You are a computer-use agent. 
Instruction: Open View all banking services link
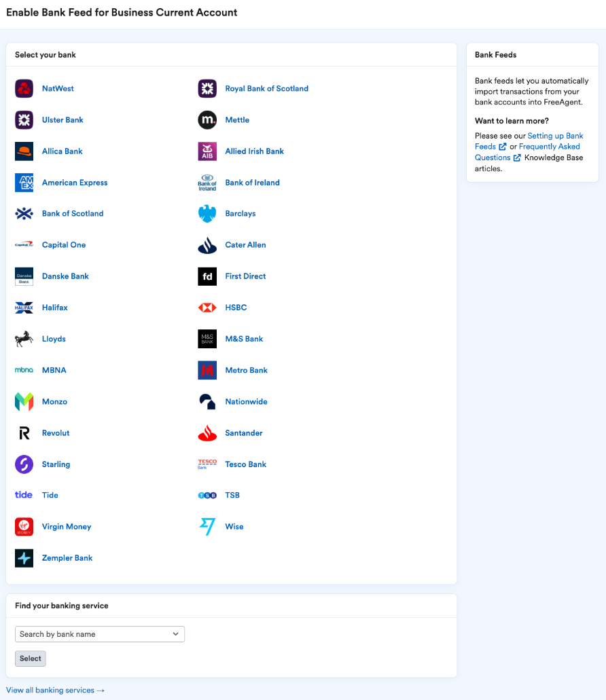[56, 690]
